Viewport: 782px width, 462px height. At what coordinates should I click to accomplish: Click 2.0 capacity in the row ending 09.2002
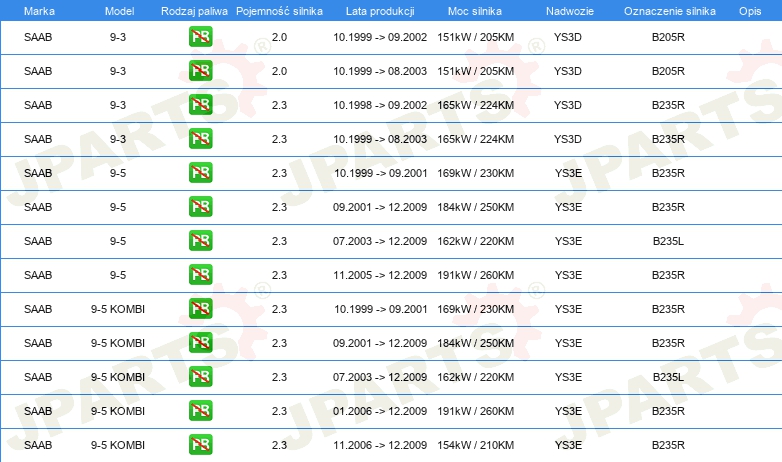[x=279, y=37]
